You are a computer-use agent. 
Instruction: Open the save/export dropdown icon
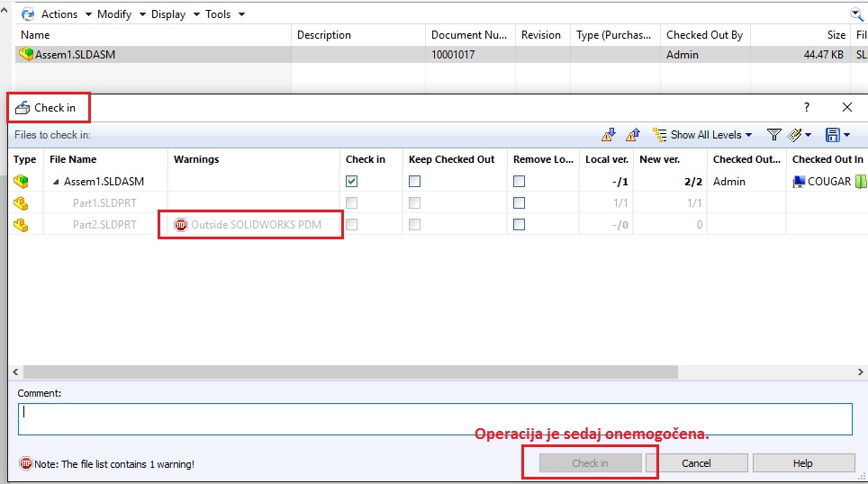pos(836,135)
